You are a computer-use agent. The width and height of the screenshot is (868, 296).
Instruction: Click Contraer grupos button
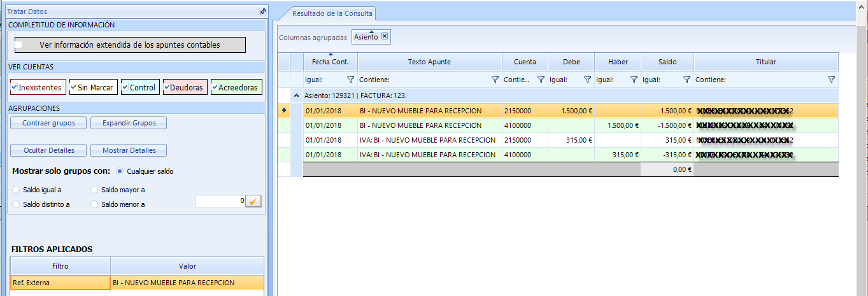pos(48,123)
